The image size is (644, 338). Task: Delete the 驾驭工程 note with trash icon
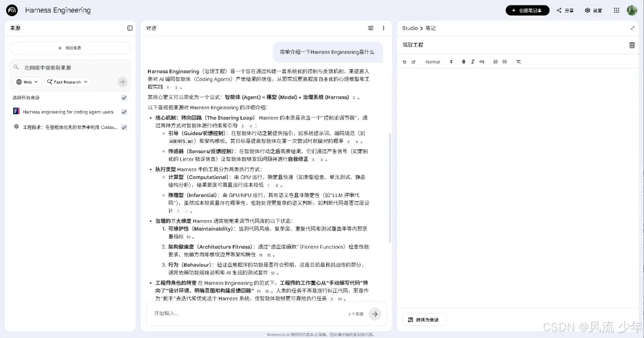tap(632, 45)
